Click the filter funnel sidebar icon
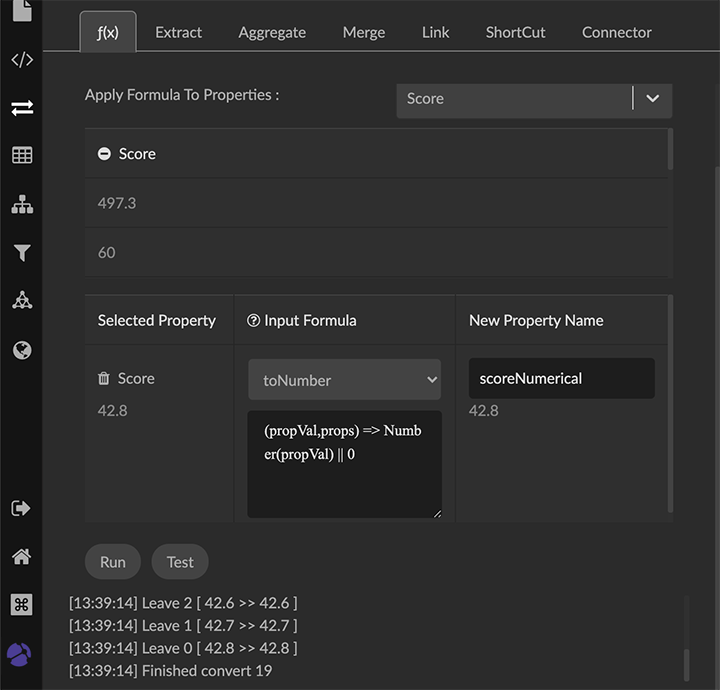720x690 pixels. [x=21, y=253]
